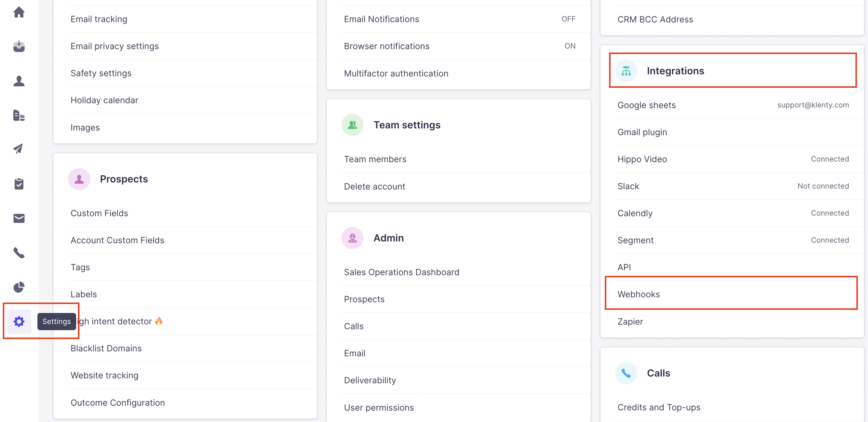The width and height of the screenshot is (868, 422).
Task: Open Credits and Top-ups under Calls
Action: (658, 407)
